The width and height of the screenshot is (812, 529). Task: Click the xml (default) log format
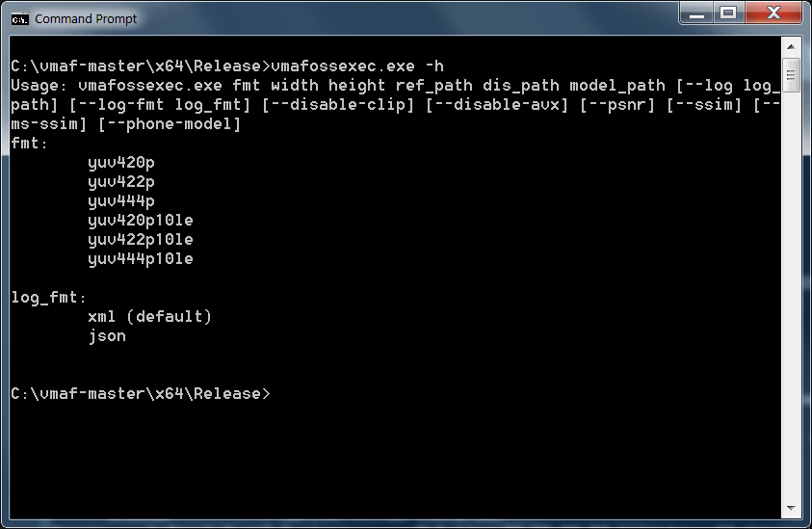(x=149, y=317)
